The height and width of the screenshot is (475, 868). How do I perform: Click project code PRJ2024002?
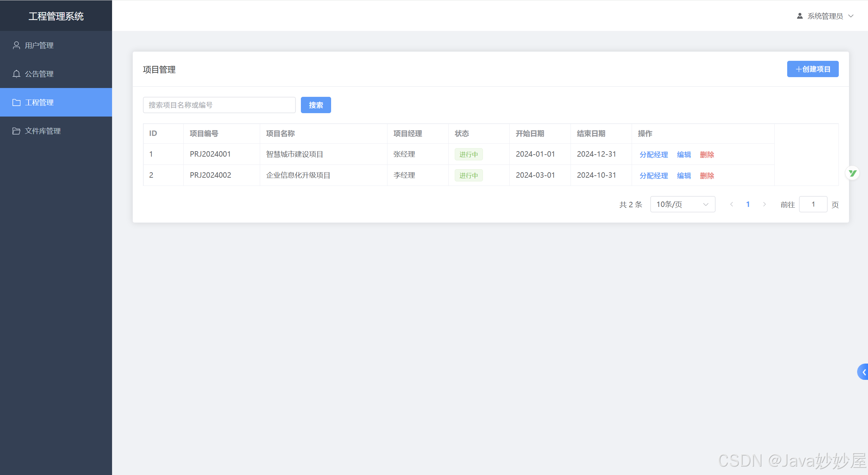tap(210, 175)
